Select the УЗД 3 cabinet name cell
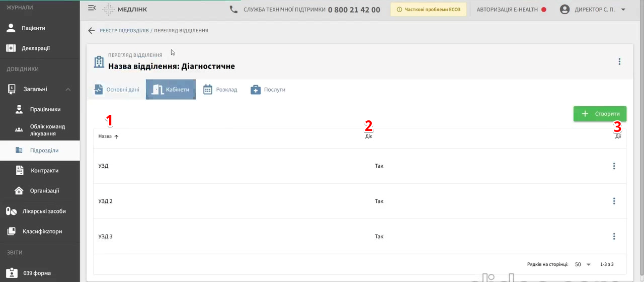 tap(105, 237)
